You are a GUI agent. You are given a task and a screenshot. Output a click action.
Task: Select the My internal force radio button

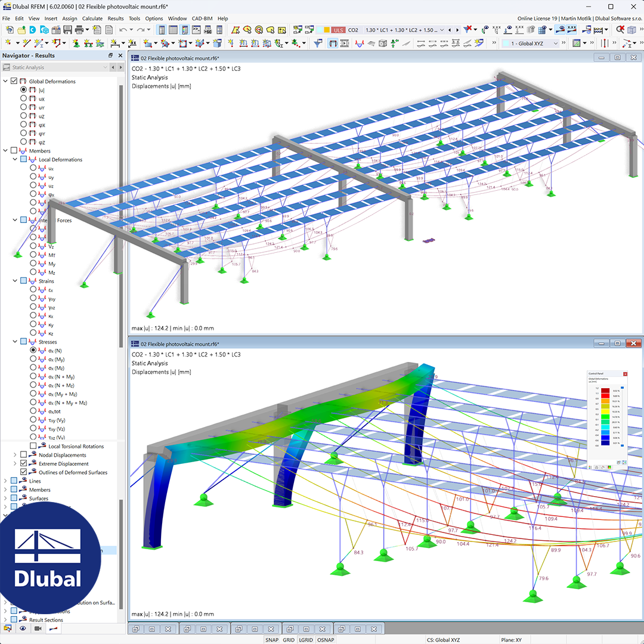click(33, 264)
